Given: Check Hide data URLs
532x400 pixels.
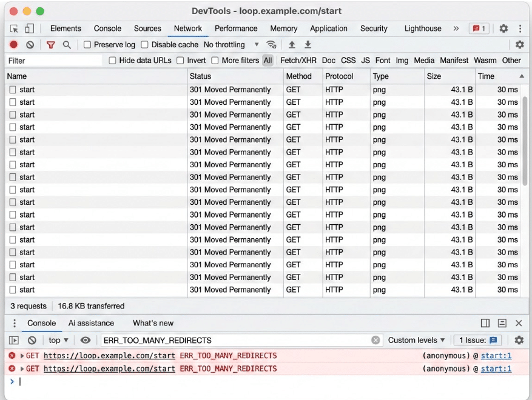Looking at the screenshot, I should tap(112, 61).
